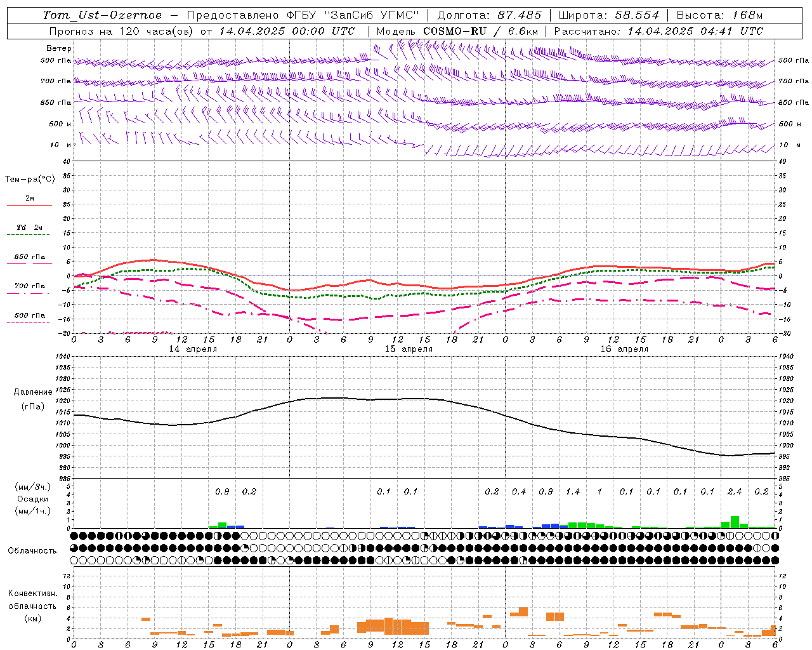The height and width of the screenshot is (650, 812).
Task: Select the start time "14.04.2025 00:00 UTC"
Action: [x=287, y=31]
